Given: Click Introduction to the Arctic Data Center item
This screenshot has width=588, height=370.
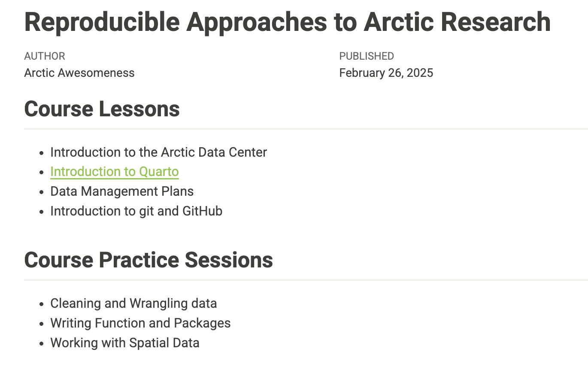Looking at the screenshot, I should [x=158, y=152].
